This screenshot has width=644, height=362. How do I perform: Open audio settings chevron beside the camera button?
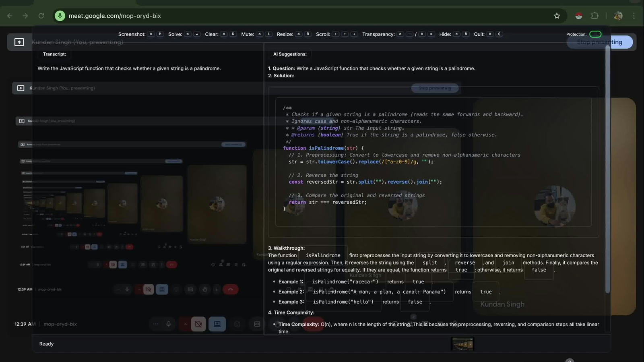pyautogui.click(x=185, y=324)
